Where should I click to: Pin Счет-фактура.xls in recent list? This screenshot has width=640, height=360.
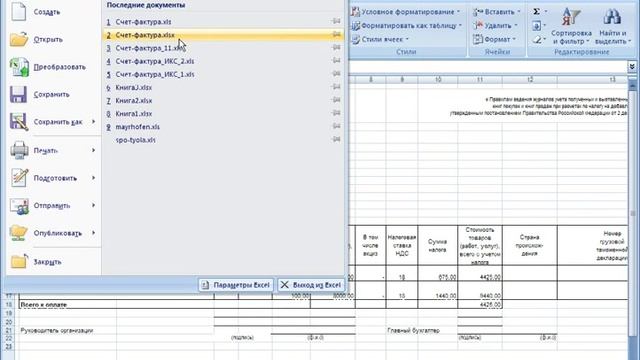point(336,21)
